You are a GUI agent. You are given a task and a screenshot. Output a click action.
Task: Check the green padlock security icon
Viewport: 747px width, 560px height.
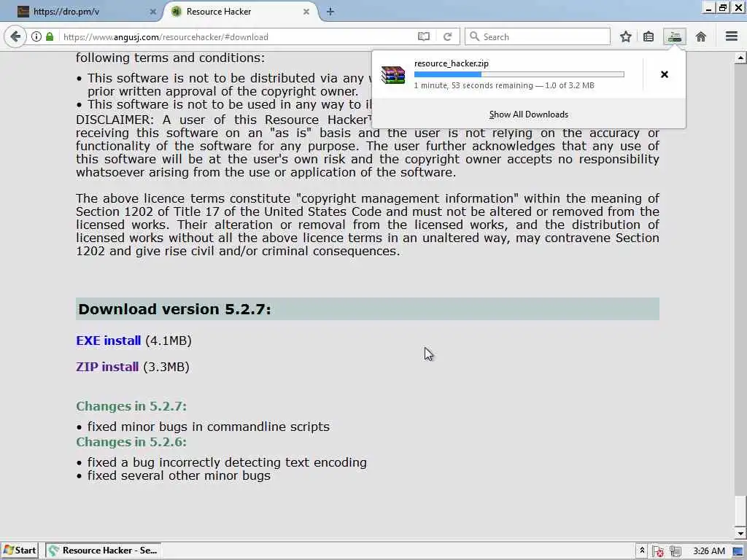click(50, 36)
